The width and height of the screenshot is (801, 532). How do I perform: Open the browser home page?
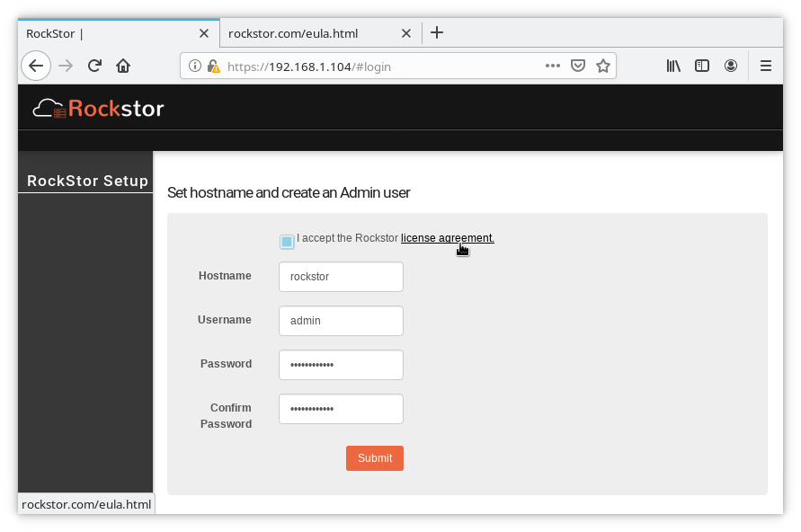123,66
